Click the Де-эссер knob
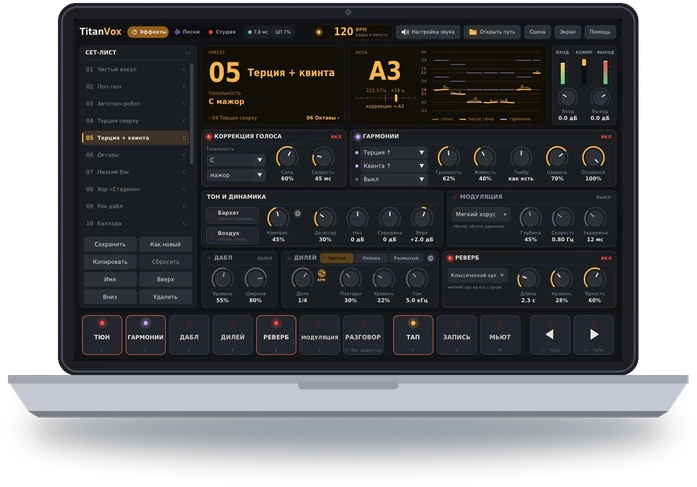The height and width of the screenshot is (487, 697). [324, 218]
